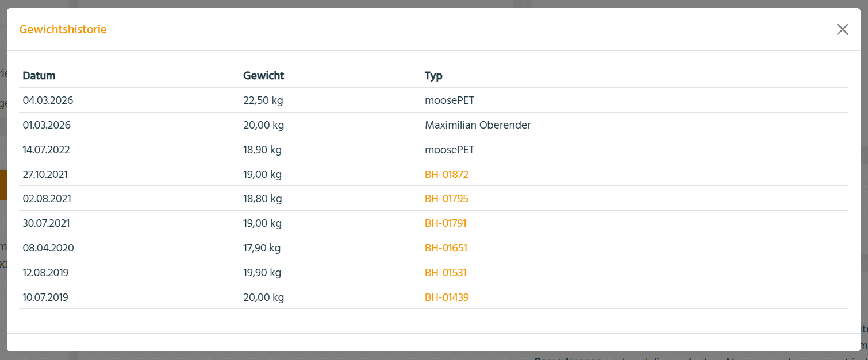This screenshot has height=360, width=868.
Task: Open link BH-01872
Action: (447, 174)
